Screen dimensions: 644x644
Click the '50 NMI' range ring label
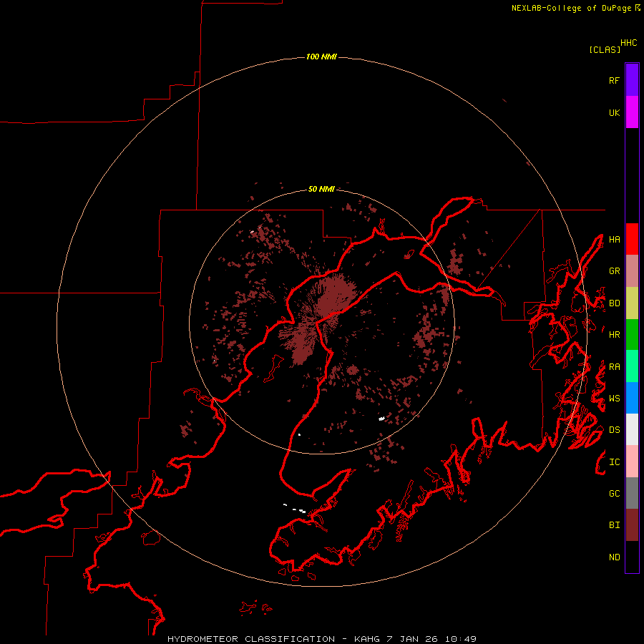click(321, 189)
